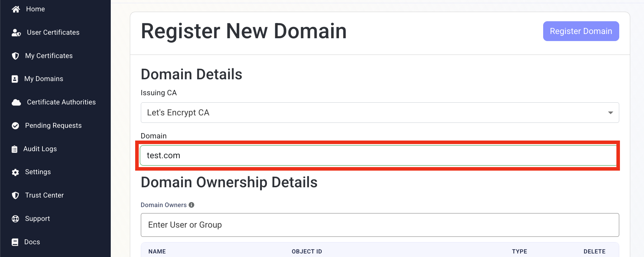This screenshot has width=644, height=257.
Task: Click the Trust Center shield icon
Action: pos(15,195)
